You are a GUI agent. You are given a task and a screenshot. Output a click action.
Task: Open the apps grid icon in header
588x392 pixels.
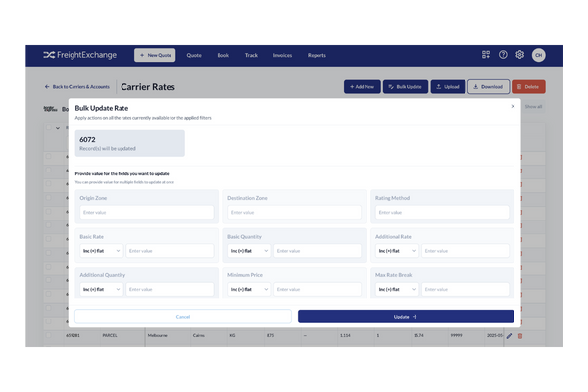tap(486, 55)
